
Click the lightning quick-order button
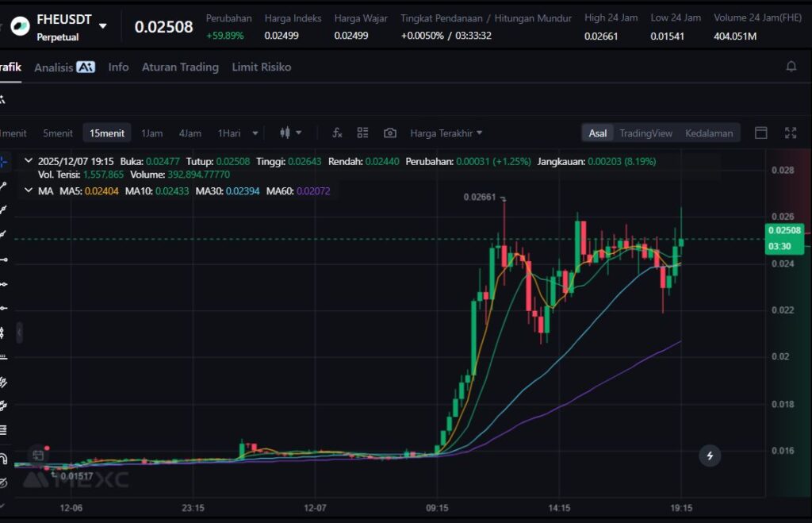[x=710, y=456]
